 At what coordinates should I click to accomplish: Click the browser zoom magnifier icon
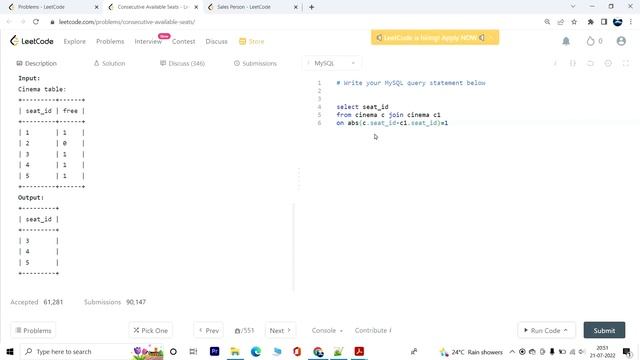pyautogui.click(x=547, y=22)
